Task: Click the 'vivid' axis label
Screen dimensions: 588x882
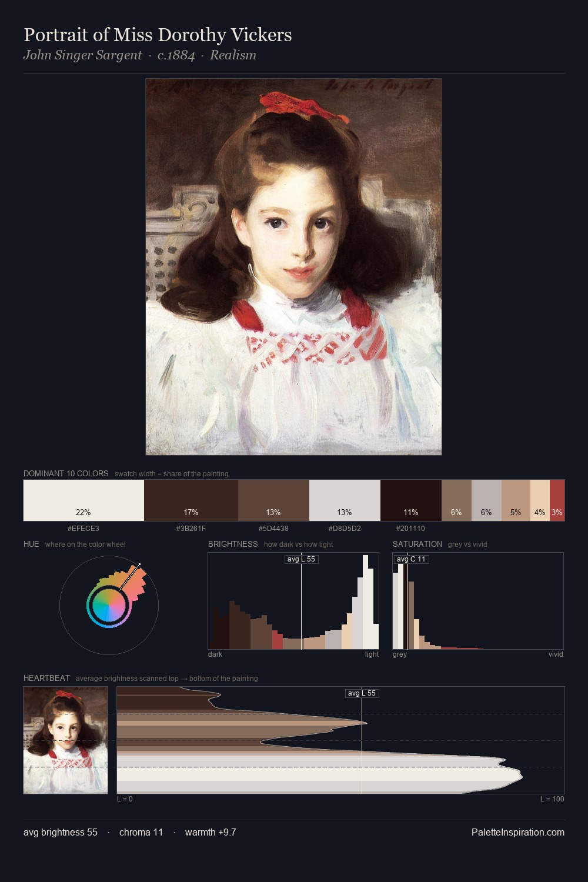Action: pyautogui.click(x=556, y=654)
